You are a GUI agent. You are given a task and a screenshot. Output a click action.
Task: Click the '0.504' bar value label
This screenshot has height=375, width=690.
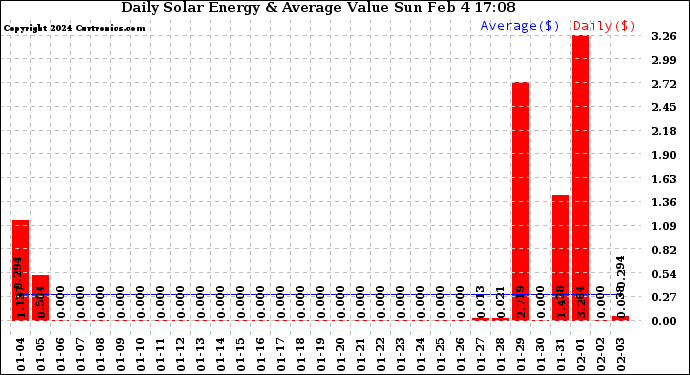[x=40, y=302]
